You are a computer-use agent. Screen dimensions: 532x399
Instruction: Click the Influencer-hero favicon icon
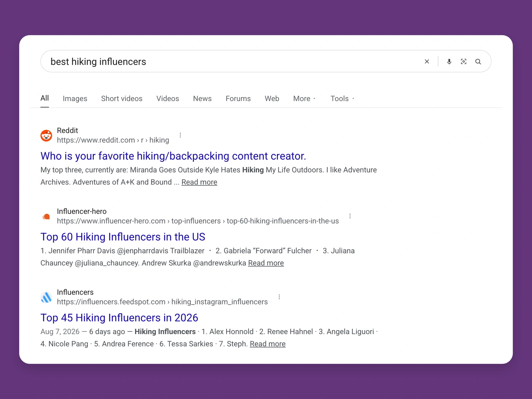pos(46,216)
